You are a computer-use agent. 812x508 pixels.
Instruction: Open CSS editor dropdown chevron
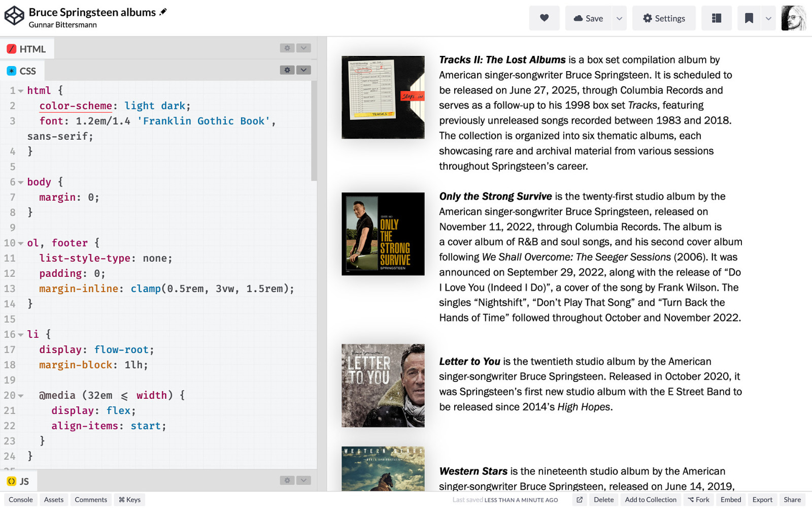303,70
